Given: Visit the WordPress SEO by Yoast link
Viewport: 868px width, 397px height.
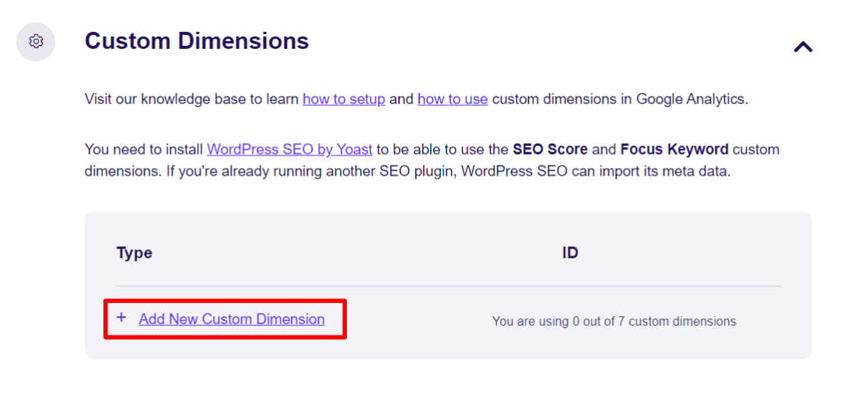Looking at the screenshot, I should 289,149.
